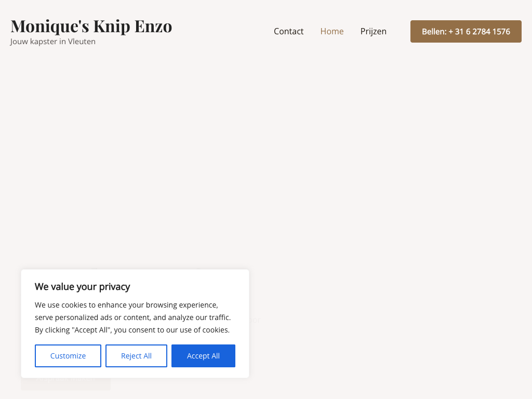
Task: Click the Monique's Knip Enzo site title
Action: pos(91,26)
